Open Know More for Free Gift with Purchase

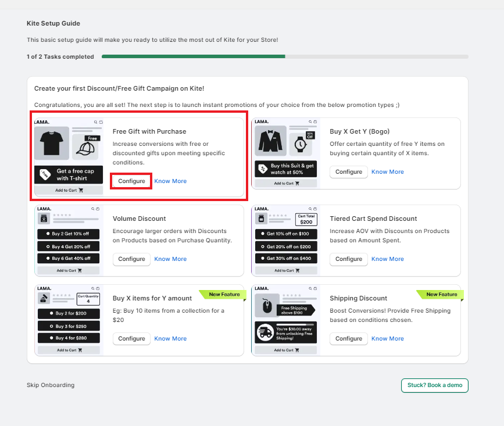point(170,181)
